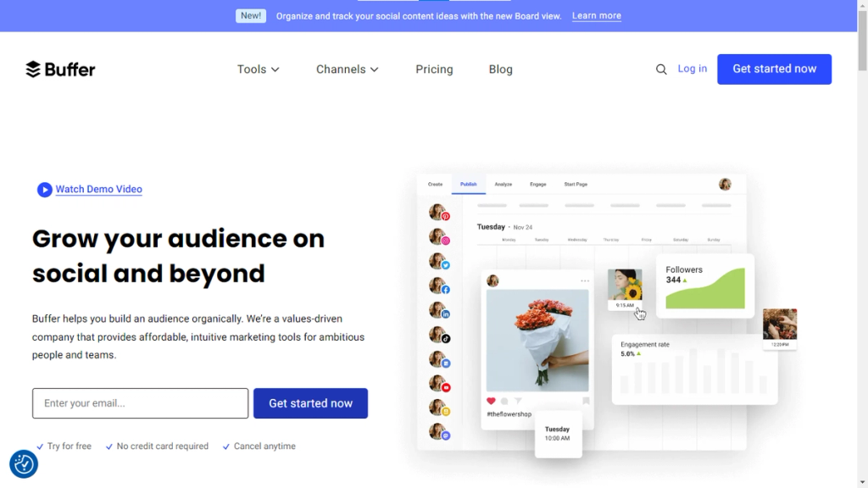Open the Pricing page
Image resolution: width=868 pixels, height=488 pixels.
click(435, 69)
